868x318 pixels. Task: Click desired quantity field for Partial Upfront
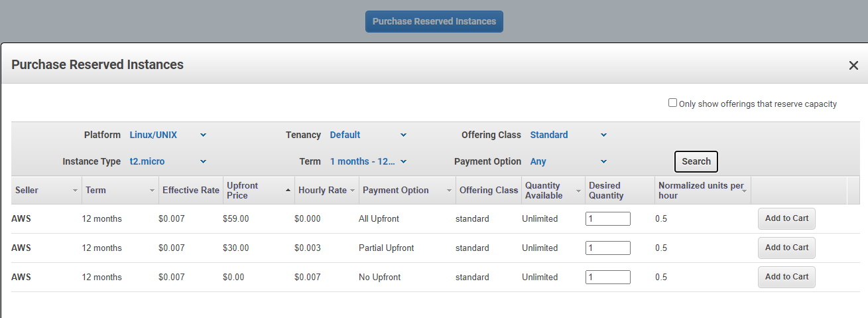point(608,248)
